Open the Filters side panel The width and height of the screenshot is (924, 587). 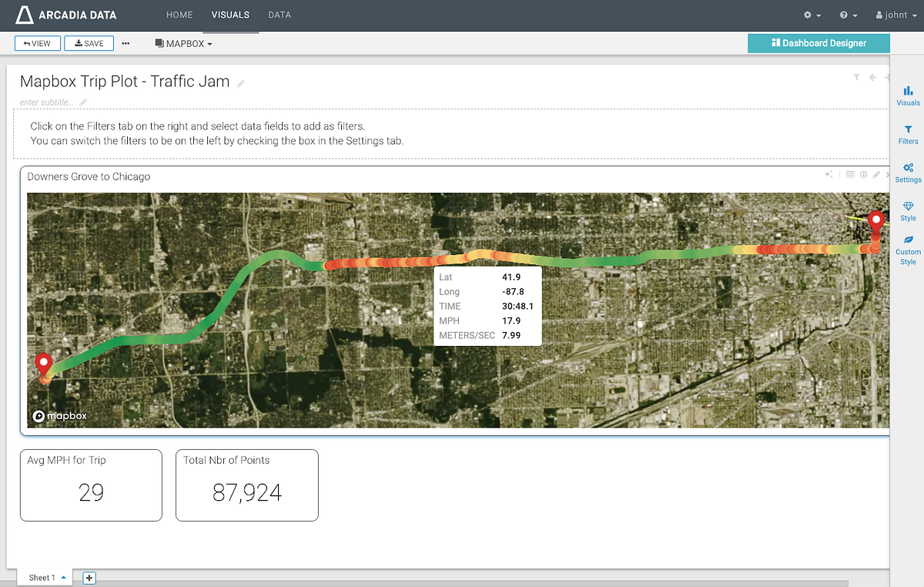(x=908, y=135)
